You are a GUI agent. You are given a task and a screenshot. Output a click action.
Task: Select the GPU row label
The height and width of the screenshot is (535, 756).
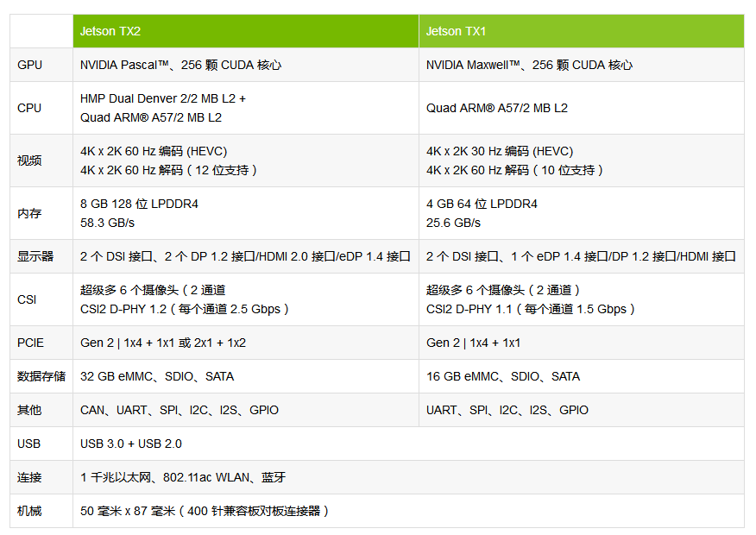click(x=29, y=65)
